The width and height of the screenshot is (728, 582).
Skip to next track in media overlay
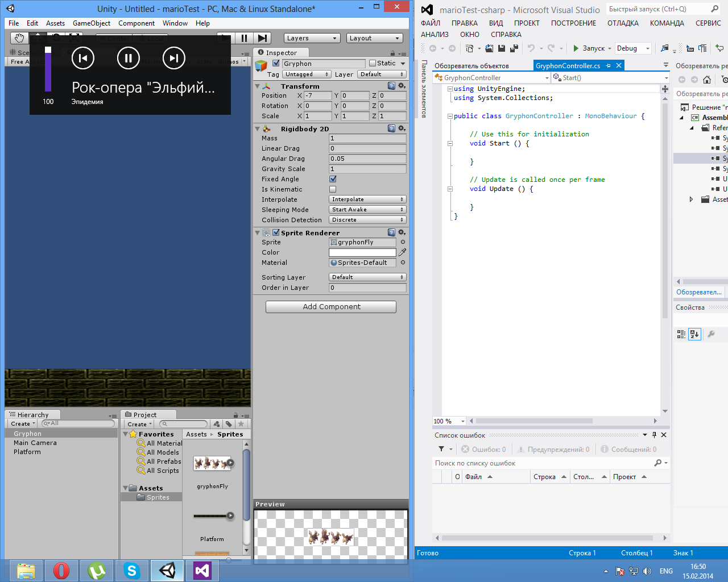174,58
